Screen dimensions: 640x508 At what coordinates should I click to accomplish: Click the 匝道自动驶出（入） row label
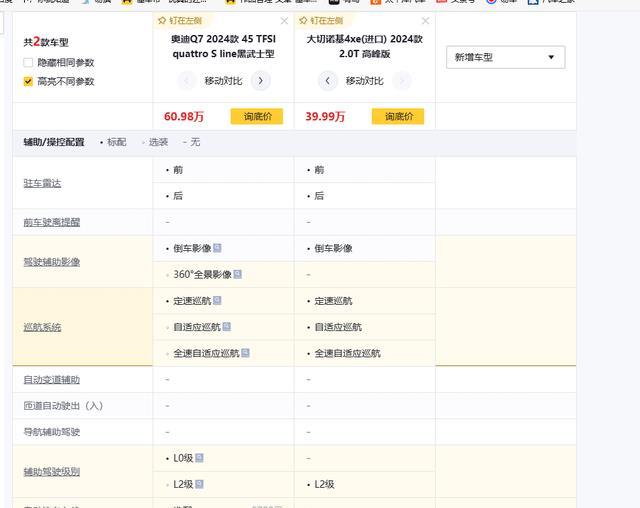(x=63, y=406)
